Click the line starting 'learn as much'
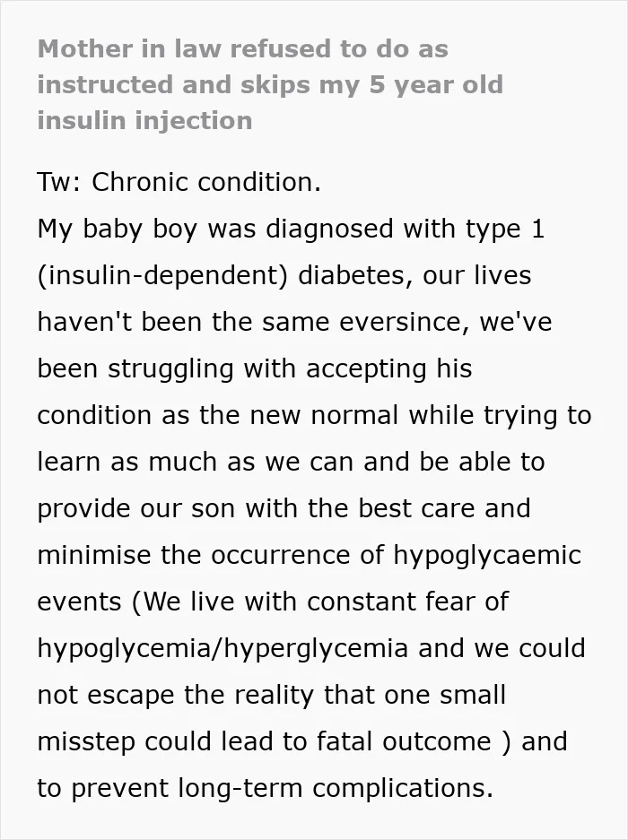Viewport: 628px width, 840px height. pos(292,463)
